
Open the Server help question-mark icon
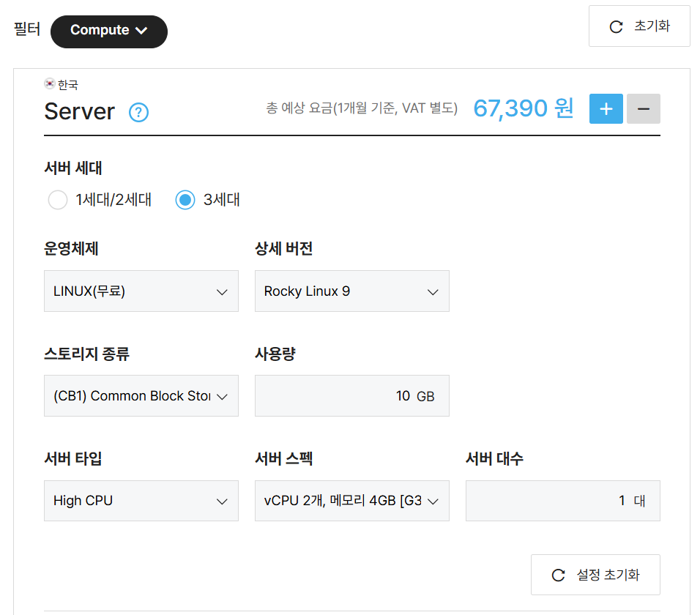coord(138,113)
